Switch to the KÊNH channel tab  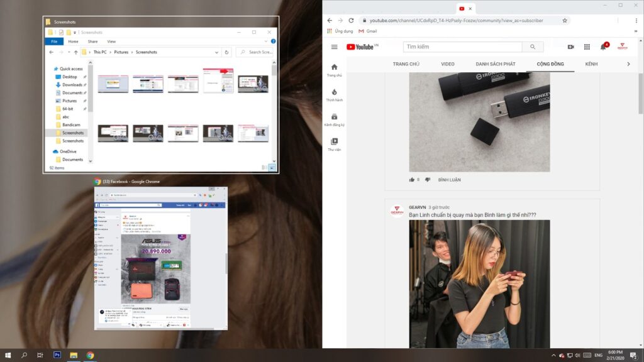pos(591,64)
